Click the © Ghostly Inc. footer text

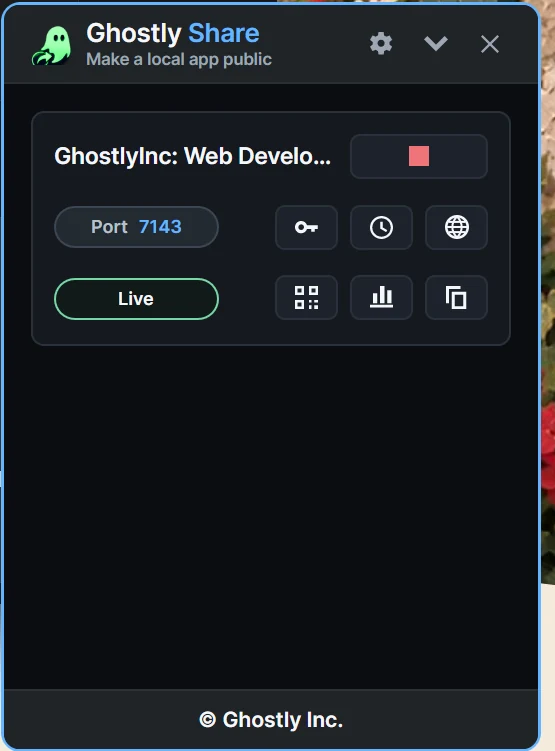(271, 720)
